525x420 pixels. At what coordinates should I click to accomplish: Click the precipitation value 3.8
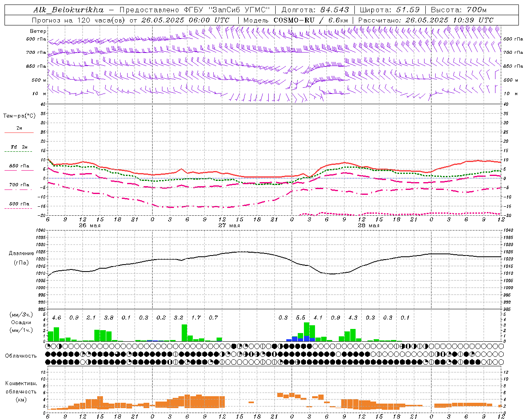tap(109, 317)
